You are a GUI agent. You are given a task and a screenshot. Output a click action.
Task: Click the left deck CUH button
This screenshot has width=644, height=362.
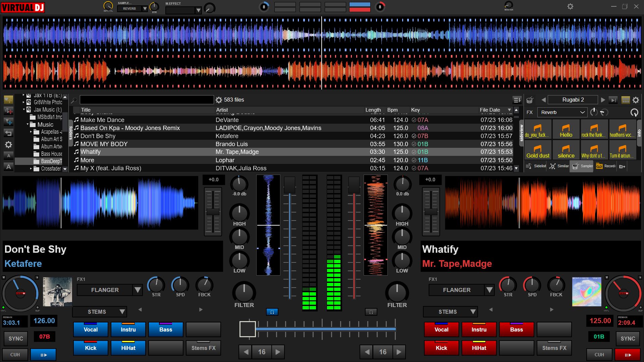(x=15, y=355)
